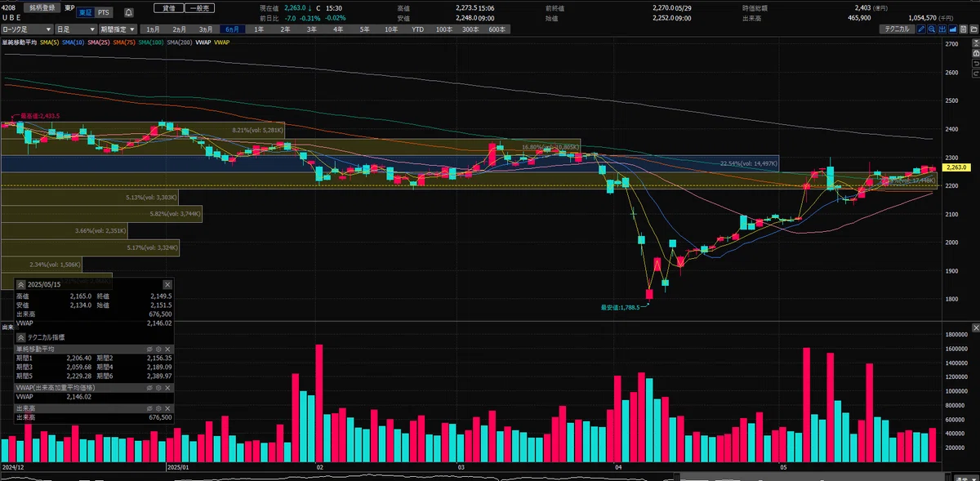
Task: Toggle SMA(25) legend label
Action: pos(98,42)
